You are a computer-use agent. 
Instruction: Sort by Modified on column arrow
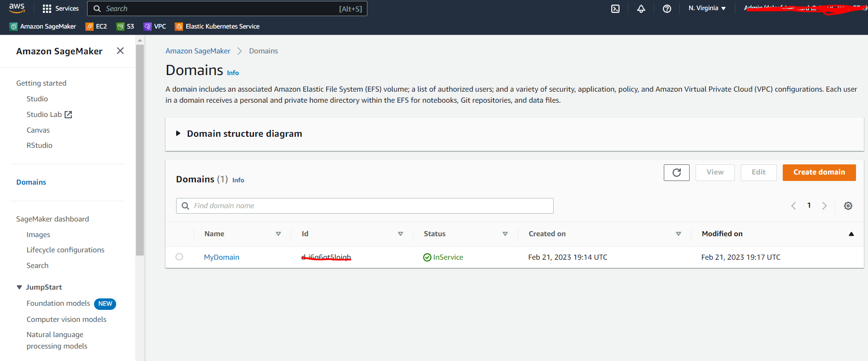coord(851,234)
